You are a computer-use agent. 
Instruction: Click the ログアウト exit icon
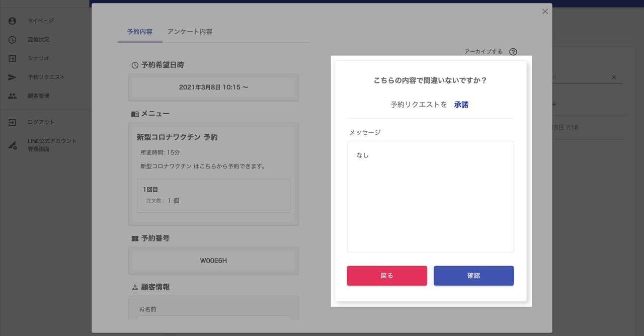(13, 122)
